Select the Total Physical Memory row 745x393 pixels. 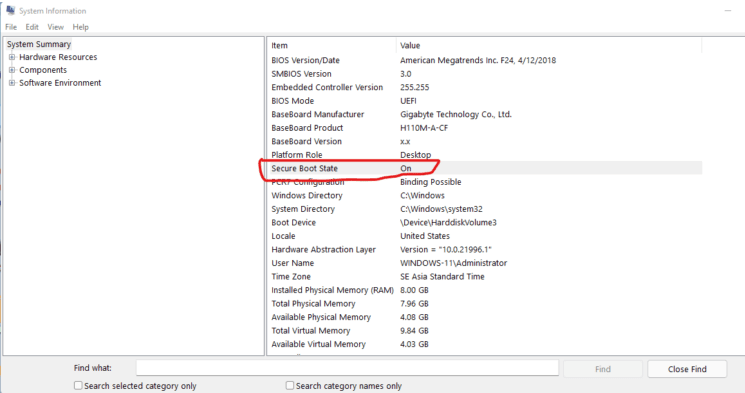coord(485,304)
